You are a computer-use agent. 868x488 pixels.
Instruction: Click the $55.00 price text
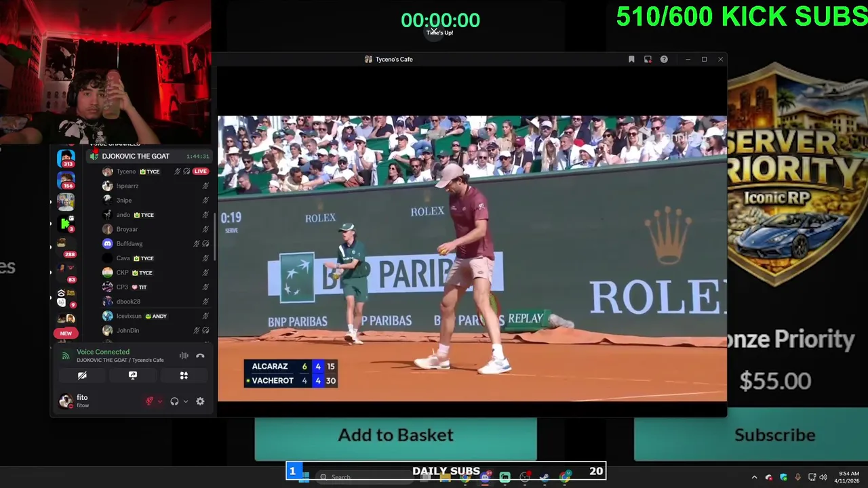tap(775, 381)
